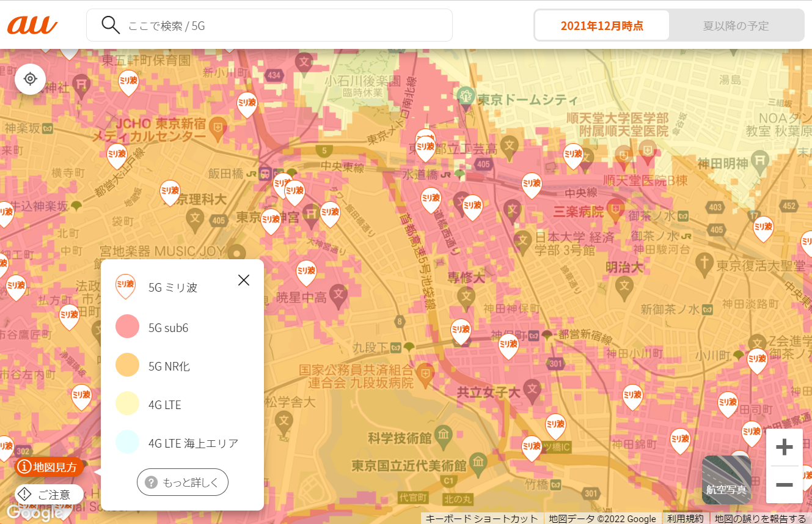Viewport: 812px width, 524px height.
Task: Click the 九段下 station label
Action: click(x=370, y=347)
